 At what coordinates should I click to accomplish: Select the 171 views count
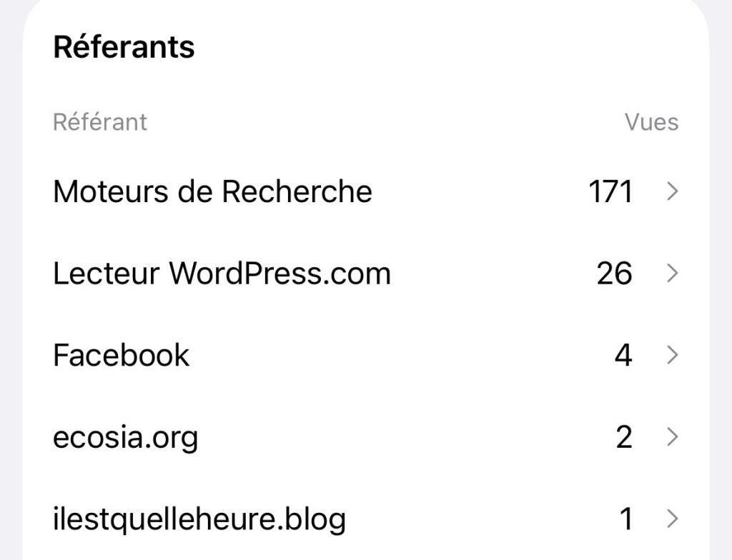[x=612, y=191]
